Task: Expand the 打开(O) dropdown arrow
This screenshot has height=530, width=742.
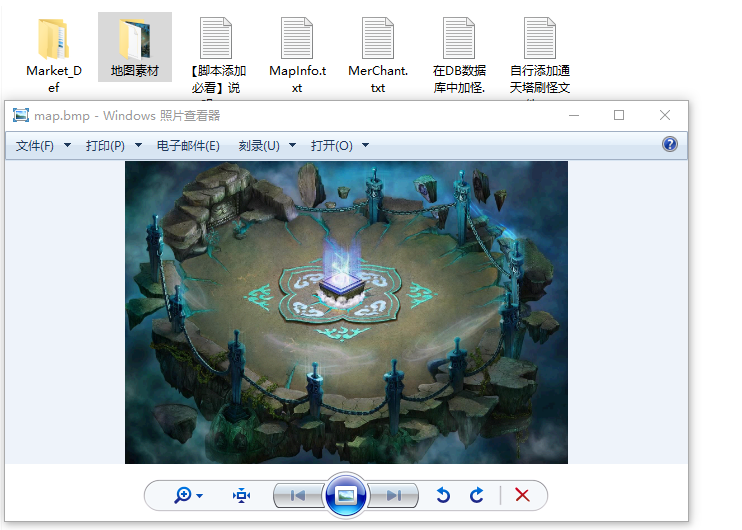Action: tap(365, 145)
